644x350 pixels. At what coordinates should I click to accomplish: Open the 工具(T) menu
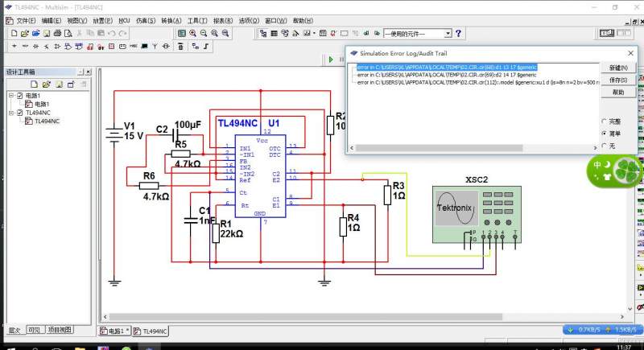[197, 20]
